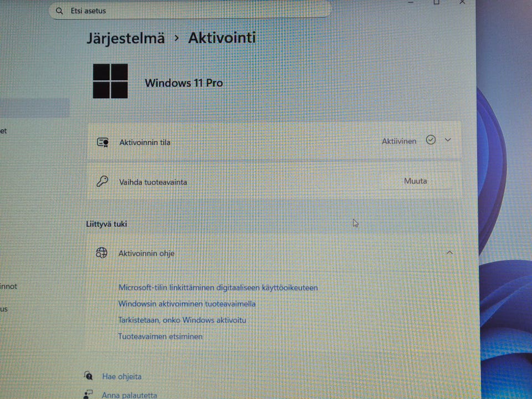The image size is (532, 399).
Task: Click the globe icon for Aktivoinnin ohje
Action: [x=101, y=253]
